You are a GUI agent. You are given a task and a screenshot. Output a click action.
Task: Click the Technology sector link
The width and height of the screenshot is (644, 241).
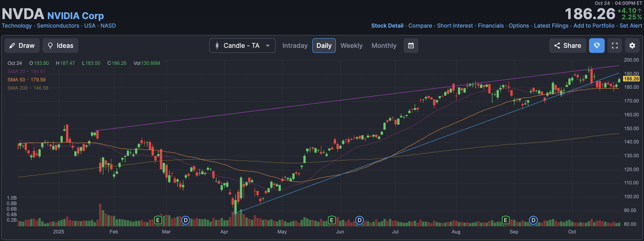(17, 26)
